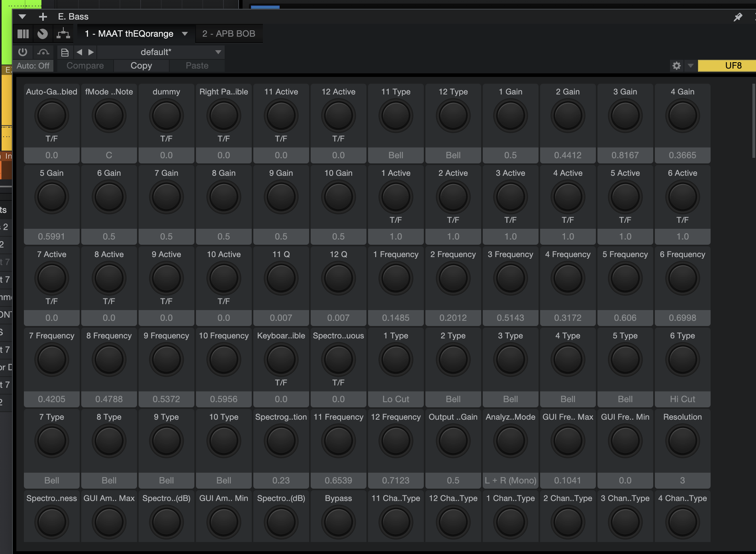
Task: Click the dummy T/F knob
Action: point(166,116)
